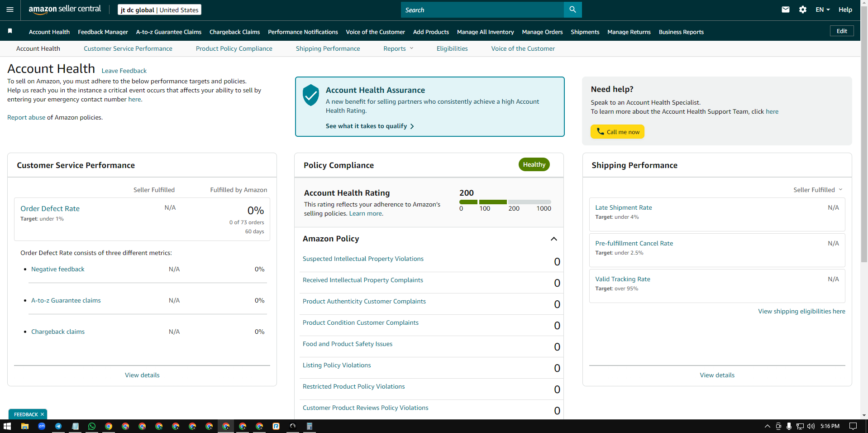Viewport: 868px width, 433px height.
Task: Open Feedback Manager in top navigation
Action: (103, 32)
